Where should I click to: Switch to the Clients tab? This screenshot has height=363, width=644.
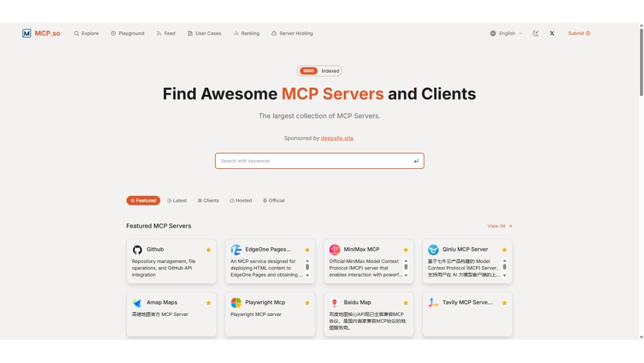[x=208, y=201]
